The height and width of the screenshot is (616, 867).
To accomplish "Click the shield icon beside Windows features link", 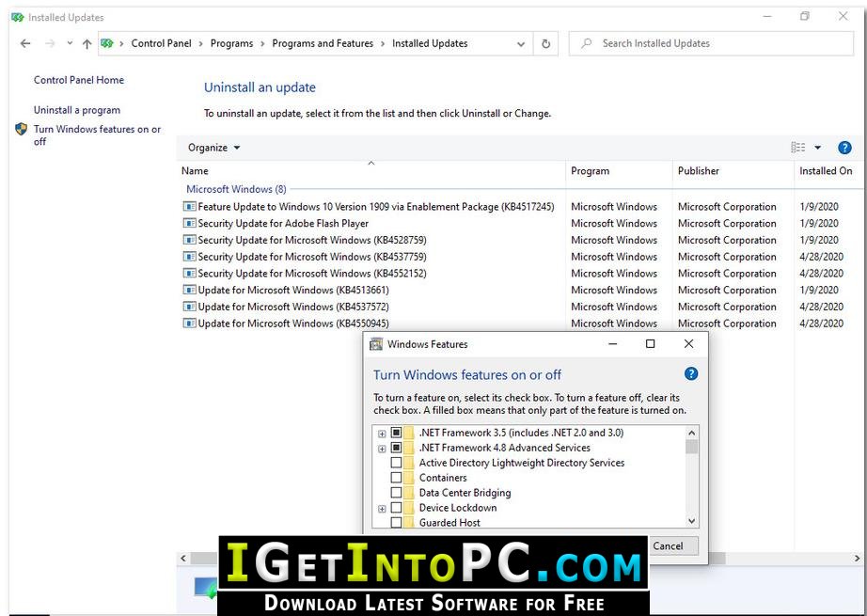I will click(x=21, y=130).
